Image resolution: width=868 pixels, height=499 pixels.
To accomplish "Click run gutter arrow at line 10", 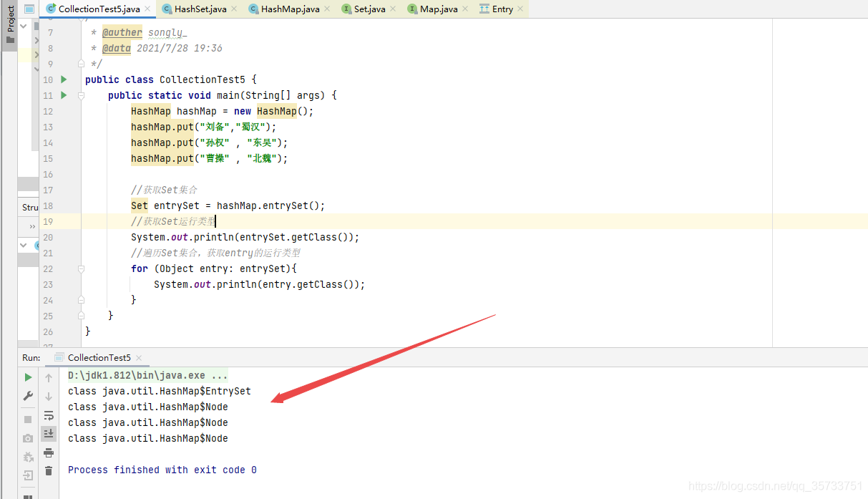I will (64, 79).
